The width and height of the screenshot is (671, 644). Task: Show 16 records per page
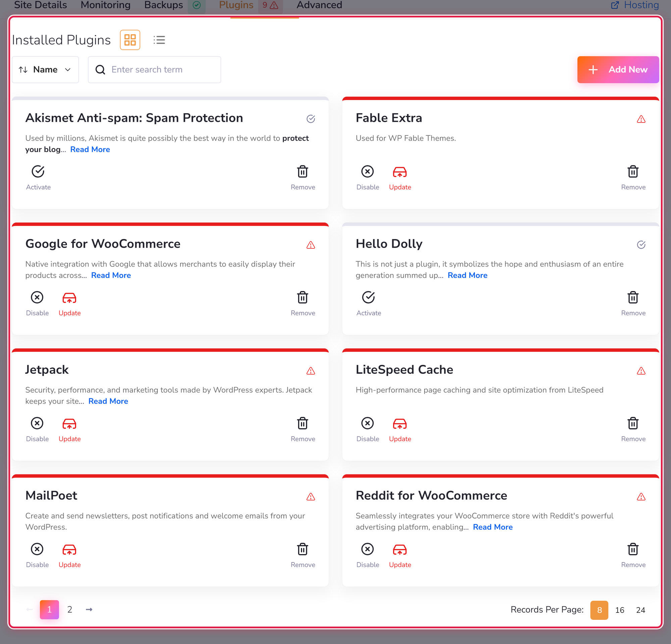click(620, 610)
